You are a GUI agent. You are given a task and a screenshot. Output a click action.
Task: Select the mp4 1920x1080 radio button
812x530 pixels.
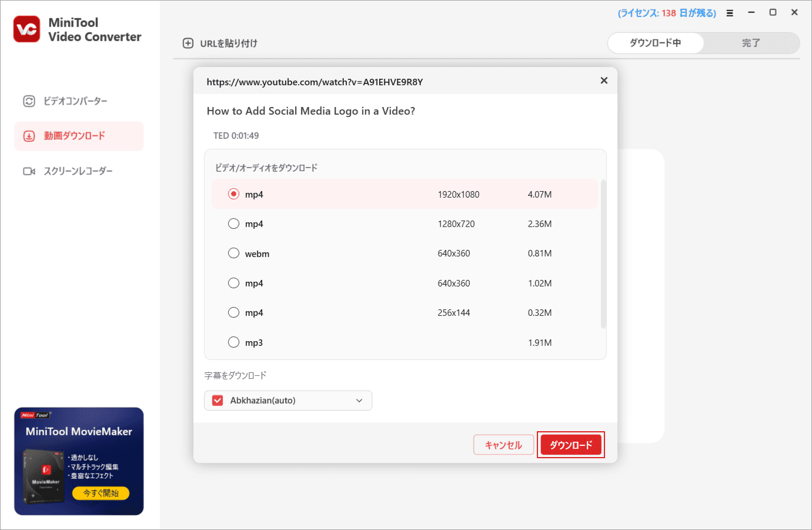click(x=234, y=194)
